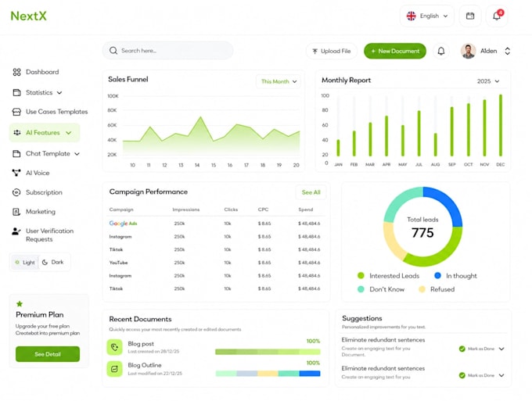This screenshot has width=532, height=401.
Task: Open notifications bell with red badge
Action: click(x=497, y=16)
